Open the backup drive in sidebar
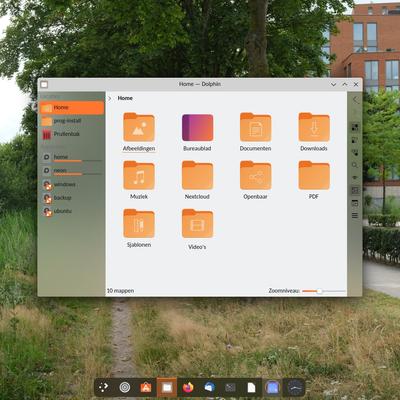 (72, 198)
